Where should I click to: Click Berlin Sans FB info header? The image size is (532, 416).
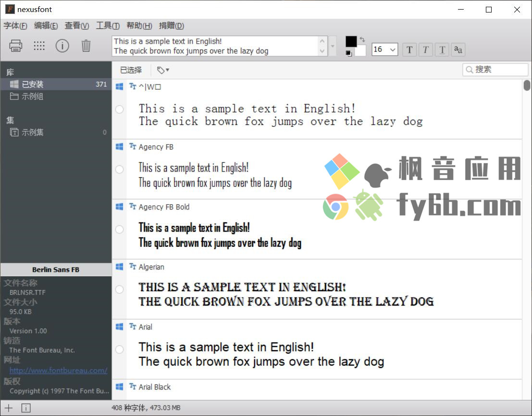(56, 269)
